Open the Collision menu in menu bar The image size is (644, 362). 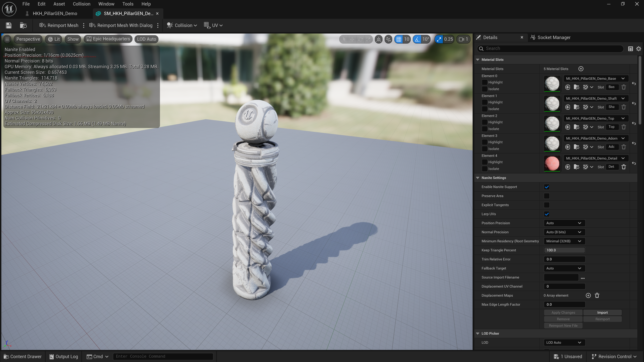click(x=82, y=4)
